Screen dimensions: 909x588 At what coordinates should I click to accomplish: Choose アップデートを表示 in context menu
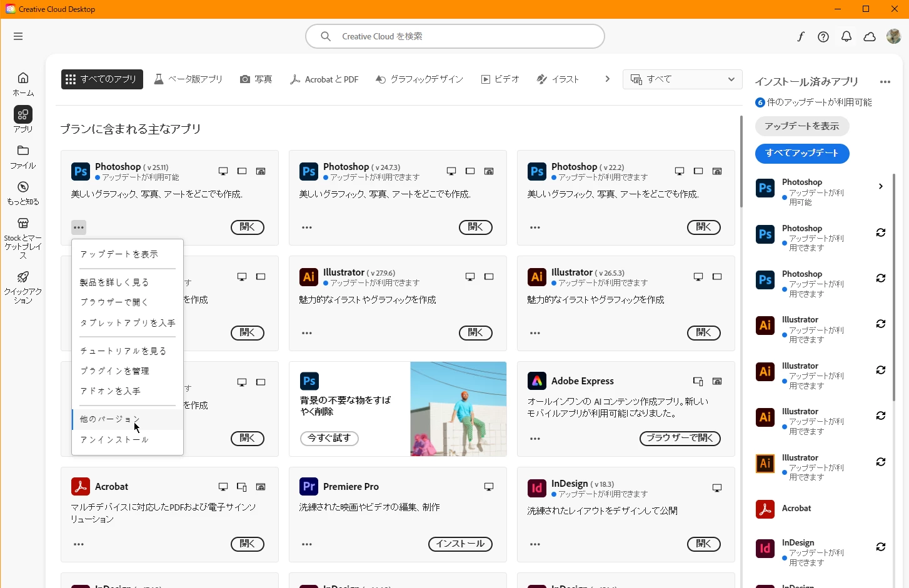point(128,254)
